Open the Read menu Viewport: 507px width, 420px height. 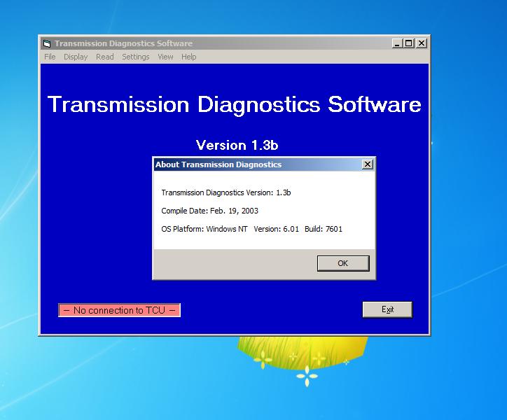click(x=105, y=57)
